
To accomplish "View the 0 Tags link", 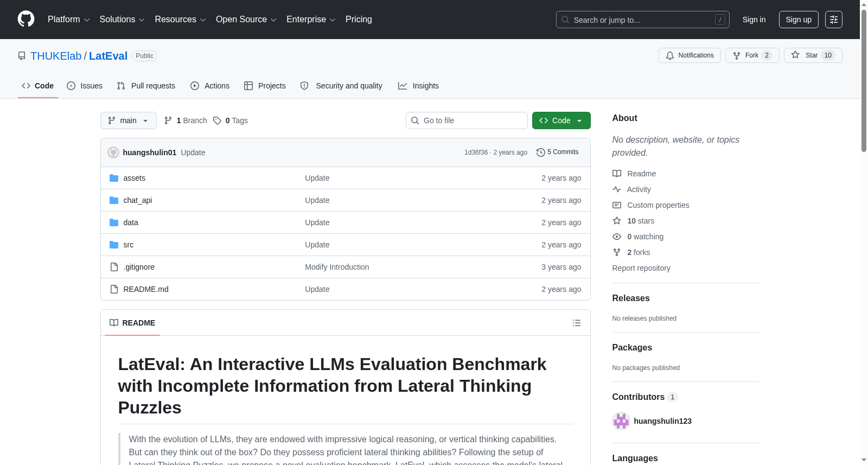I will 231,120.
